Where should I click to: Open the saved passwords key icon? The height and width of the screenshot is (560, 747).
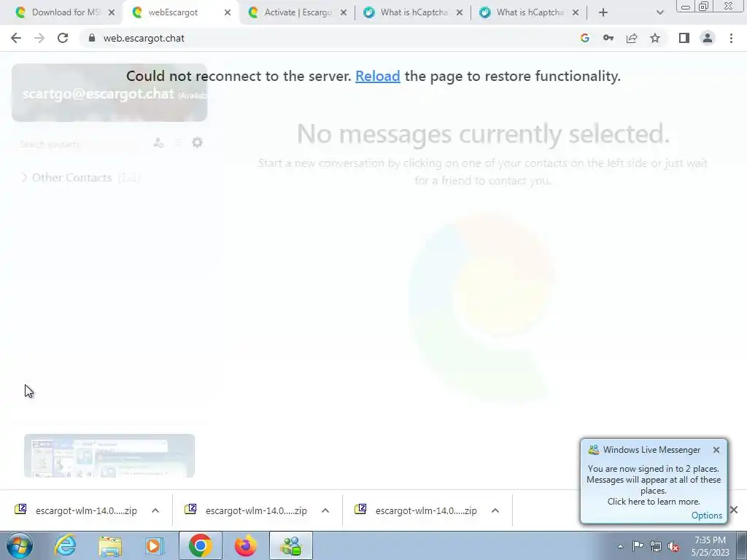608,38
